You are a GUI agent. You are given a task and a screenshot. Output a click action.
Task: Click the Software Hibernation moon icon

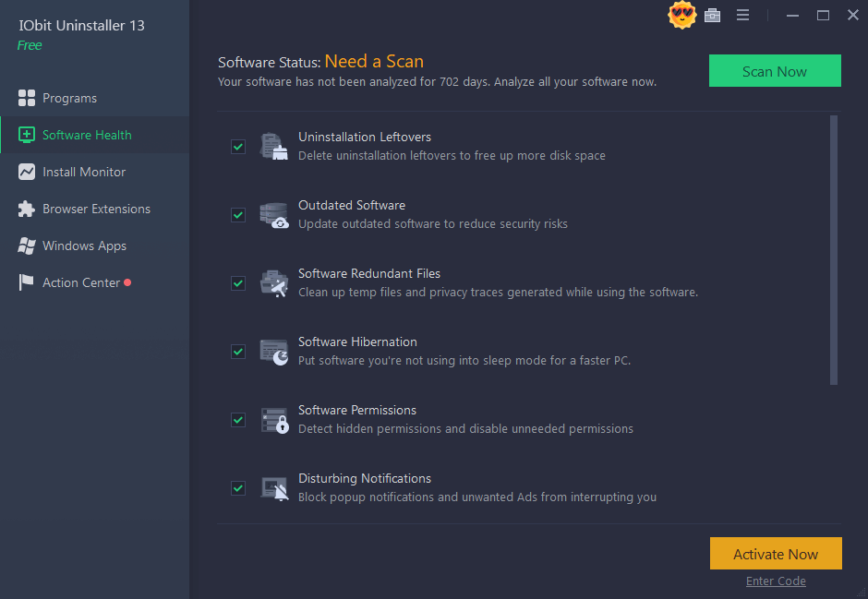273,352
